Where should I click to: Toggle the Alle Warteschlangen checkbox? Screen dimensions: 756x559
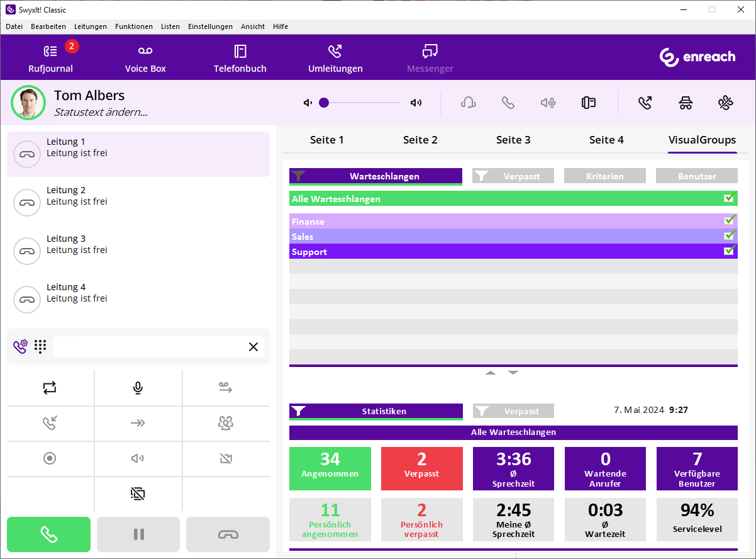pyautogui.click(x=730, y=198)
